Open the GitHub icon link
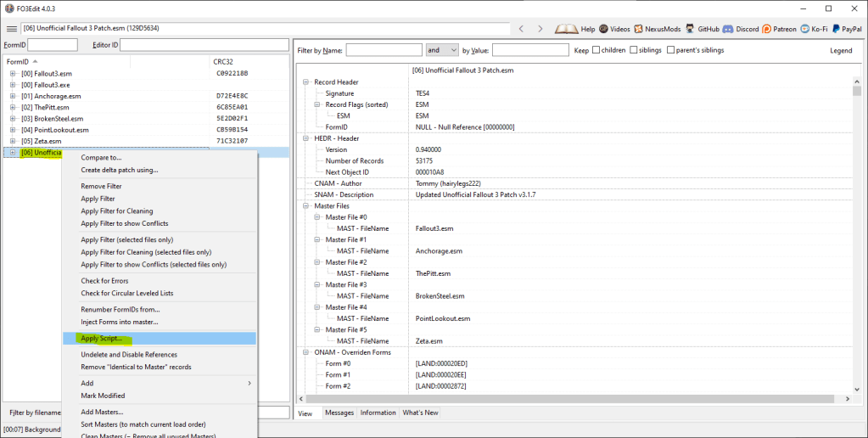 click(691, 29)
